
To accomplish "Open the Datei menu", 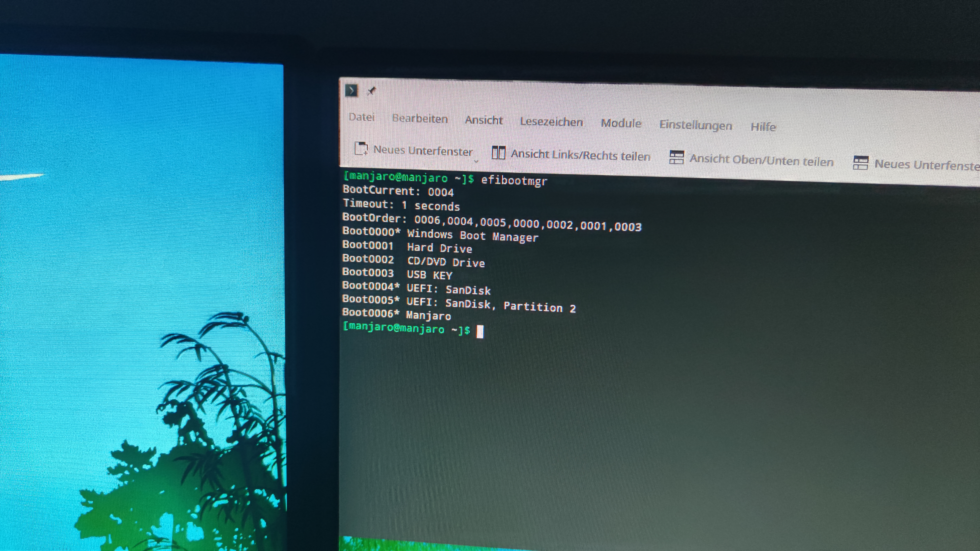I will [x=361, y=117].
